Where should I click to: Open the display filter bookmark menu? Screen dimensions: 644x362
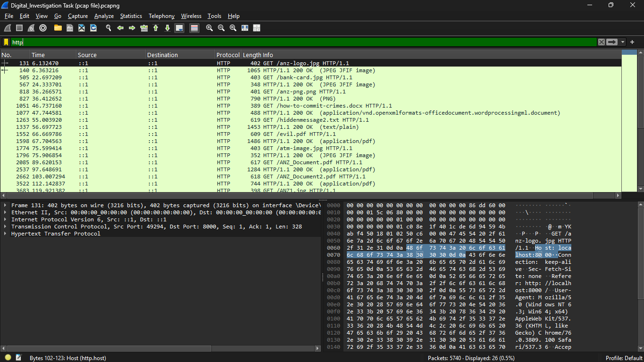[x=6, y=42]
